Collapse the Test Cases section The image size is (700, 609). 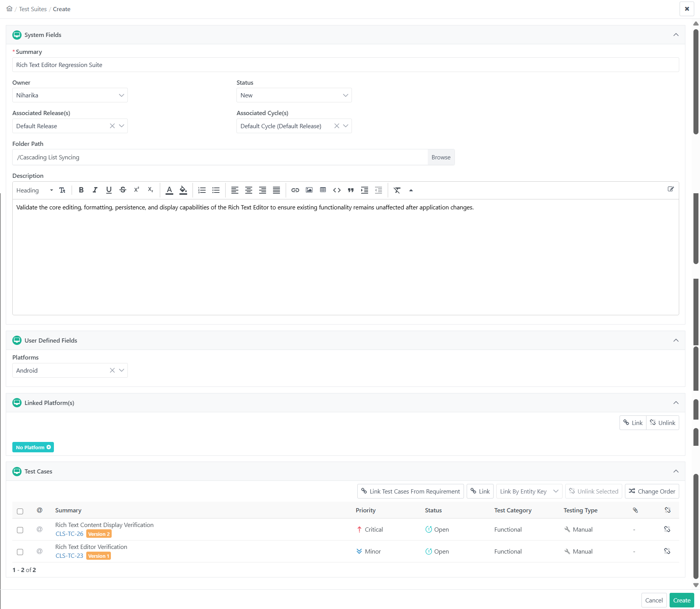pos(676,471)
